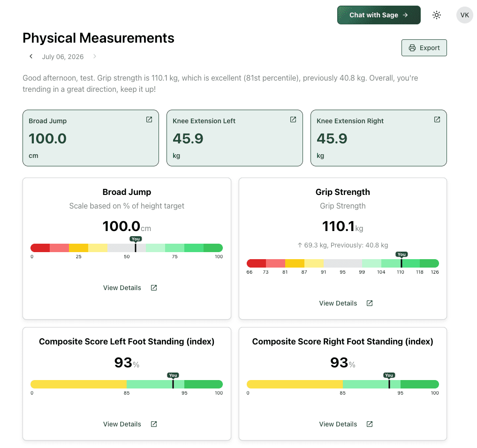
Task: Open Broad Jump summary card external link icon
Action: pos(149,119)
